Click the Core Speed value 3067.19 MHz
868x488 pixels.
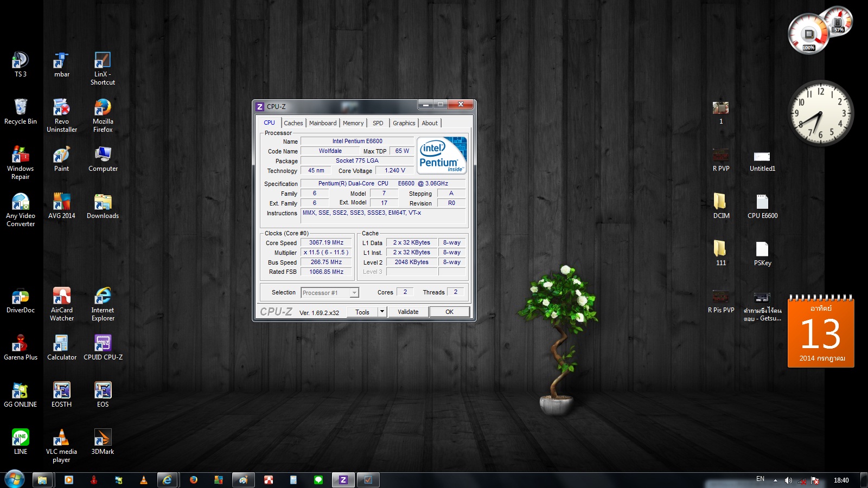327,243
